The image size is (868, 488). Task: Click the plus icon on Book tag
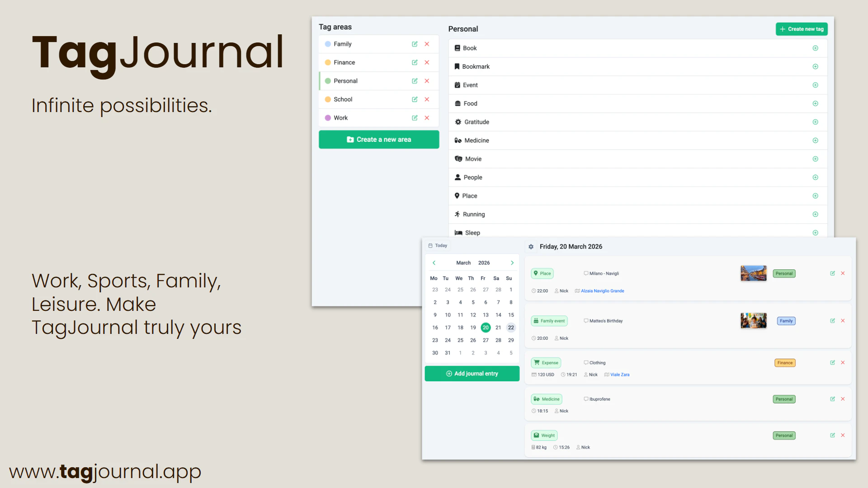tap(815, 48)
